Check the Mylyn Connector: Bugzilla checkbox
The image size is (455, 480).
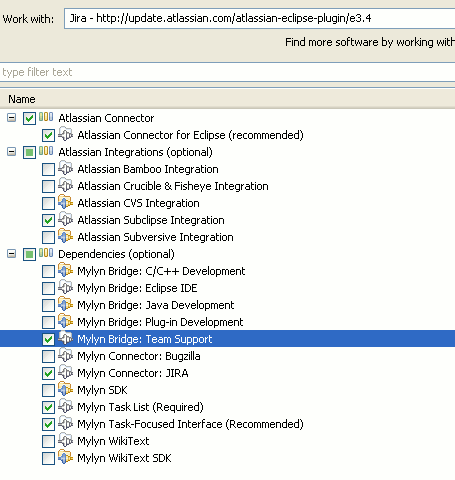tap(48, 356)
